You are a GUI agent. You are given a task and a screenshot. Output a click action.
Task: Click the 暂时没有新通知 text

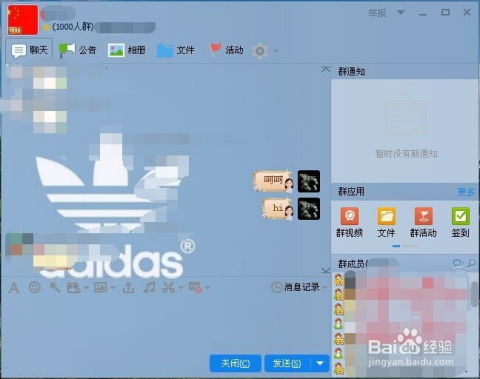(406, 154)
